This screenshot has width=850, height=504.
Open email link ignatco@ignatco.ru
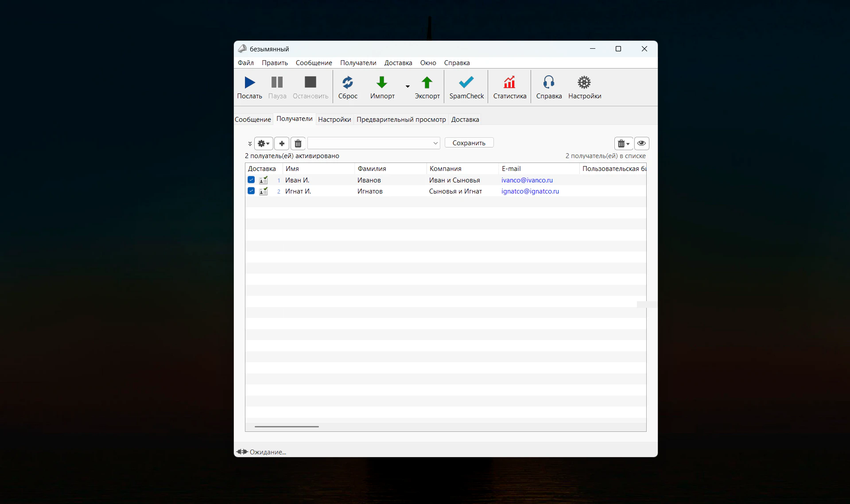coord(530,191)
